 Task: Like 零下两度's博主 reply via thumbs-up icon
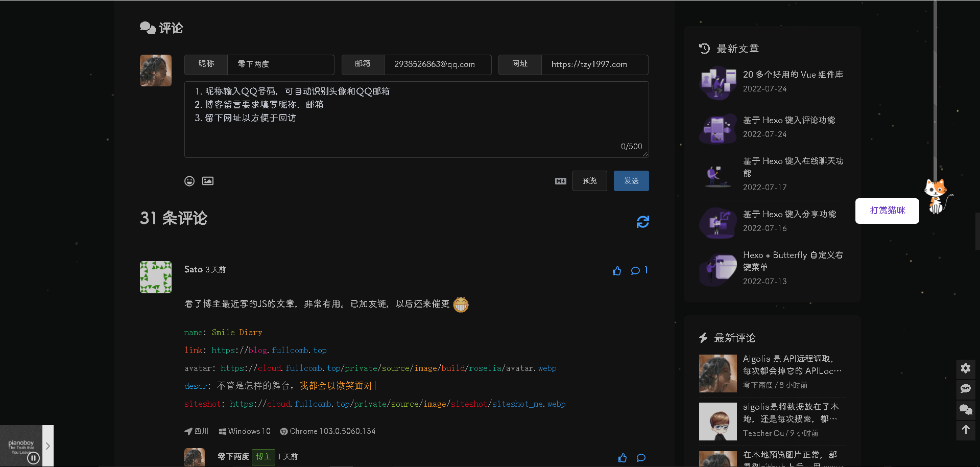click(x=623, y=458)
